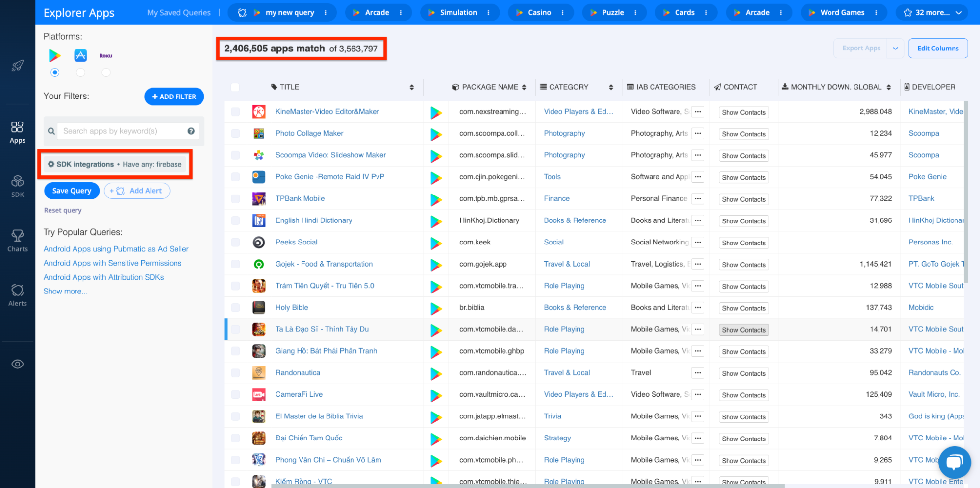Open the rocket launch sidebar icon
This screenshot has height=488, width=980.
pyautogui.click(x=18, y=65)
